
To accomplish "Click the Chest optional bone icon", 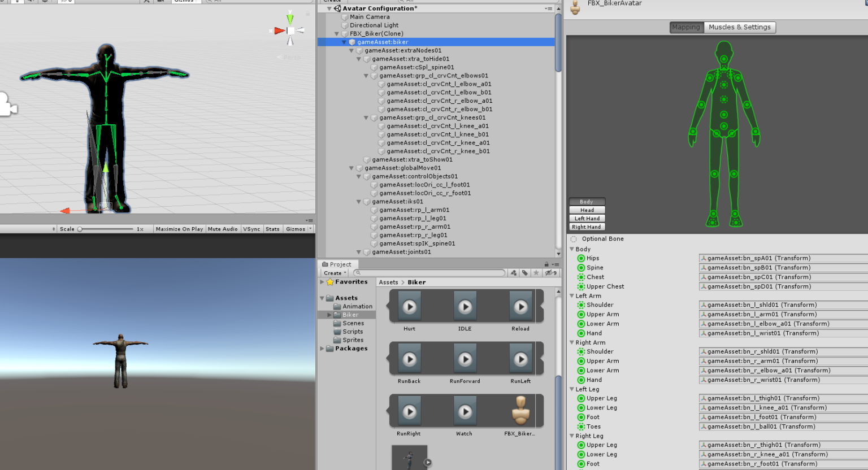I will 581,277.
